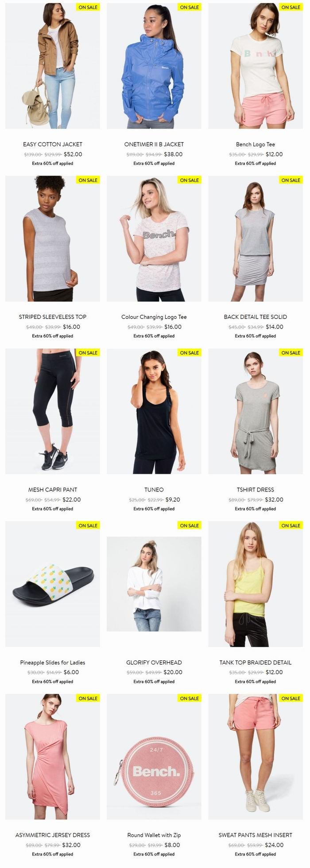This screenshot has width=310, height=868.
Task: Click the blue Onetimer II B Jacket photo
Action: coord(154,66)
